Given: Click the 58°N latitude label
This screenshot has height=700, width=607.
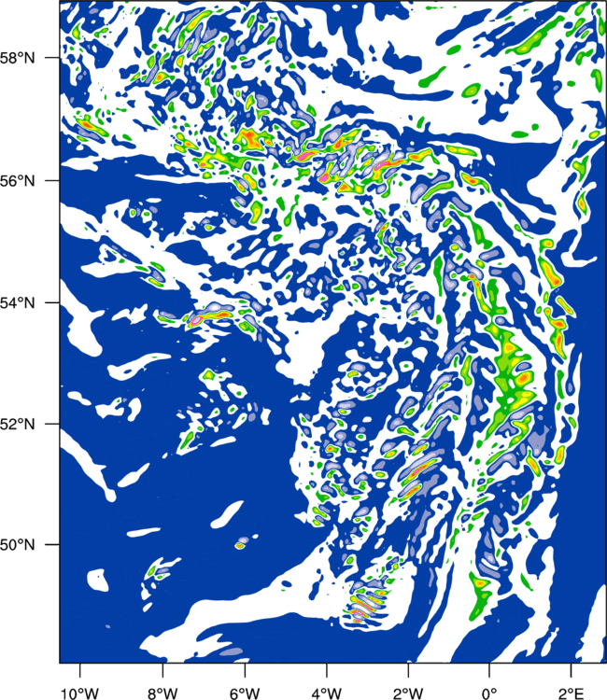Looking at the screenshot, I should 18,58.
